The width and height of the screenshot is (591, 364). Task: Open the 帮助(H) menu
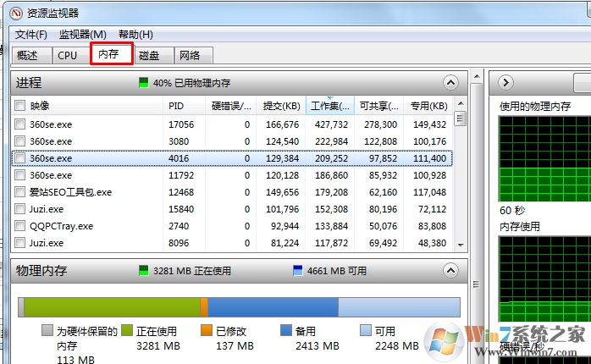(x=135, y=35)
